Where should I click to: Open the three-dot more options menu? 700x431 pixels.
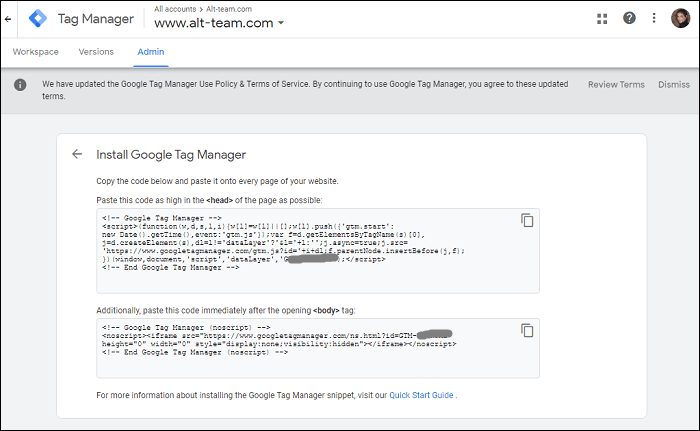click(654, 18)
